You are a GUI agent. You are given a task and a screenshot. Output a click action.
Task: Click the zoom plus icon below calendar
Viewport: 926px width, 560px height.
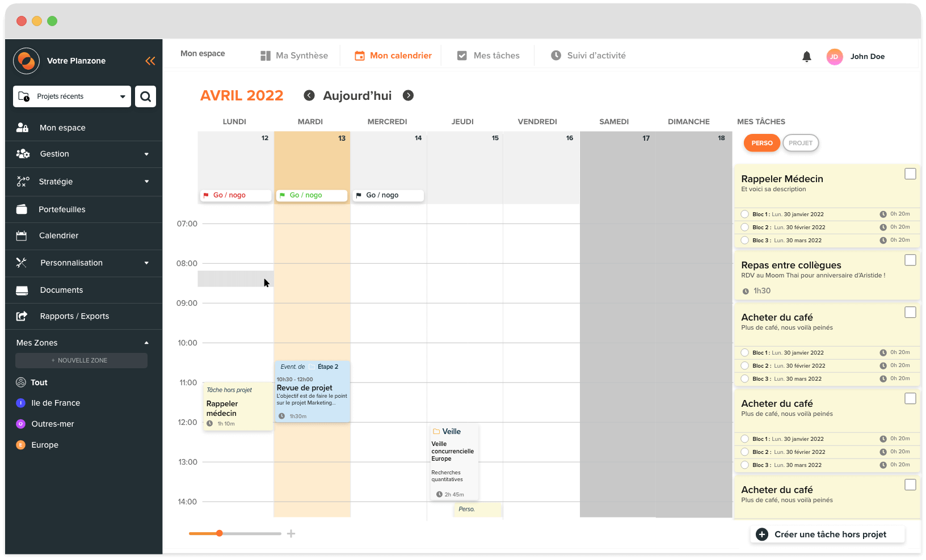[x=291, y=533]
